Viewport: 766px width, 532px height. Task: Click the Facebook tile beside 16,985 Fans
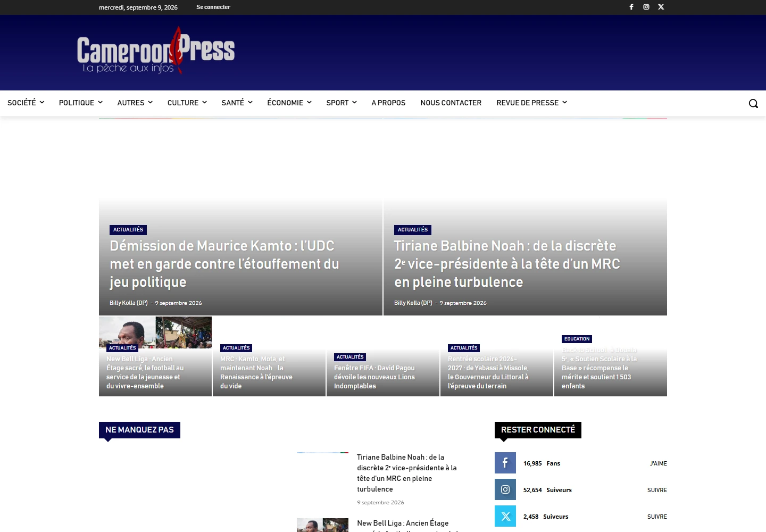505,463
